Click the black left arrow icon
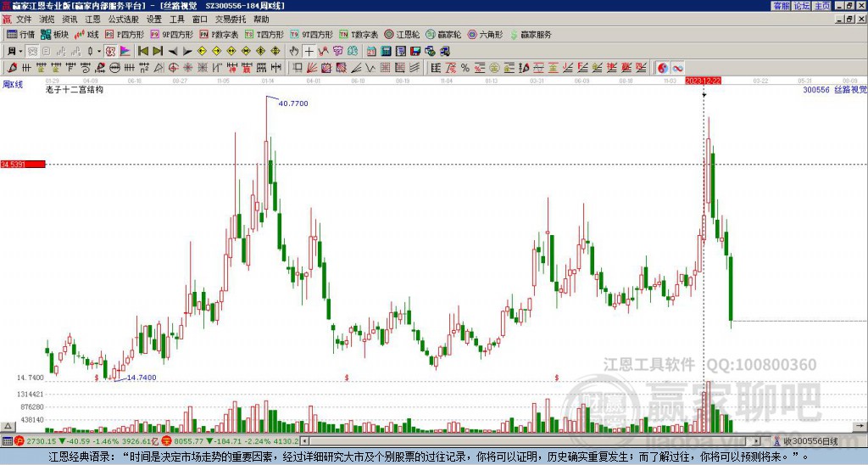Screen dimensions: 868x465 click(173, 52)
